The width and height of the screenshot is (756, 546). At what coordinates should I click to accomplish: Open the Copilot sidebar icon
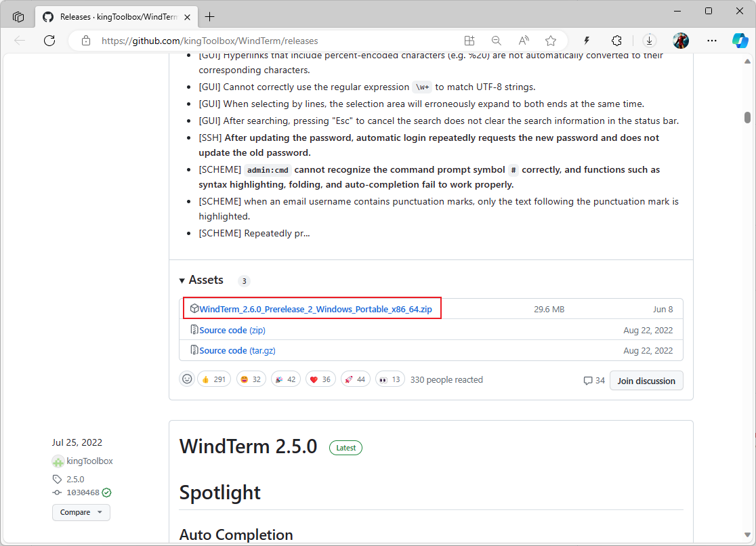(x=740, y=41)
